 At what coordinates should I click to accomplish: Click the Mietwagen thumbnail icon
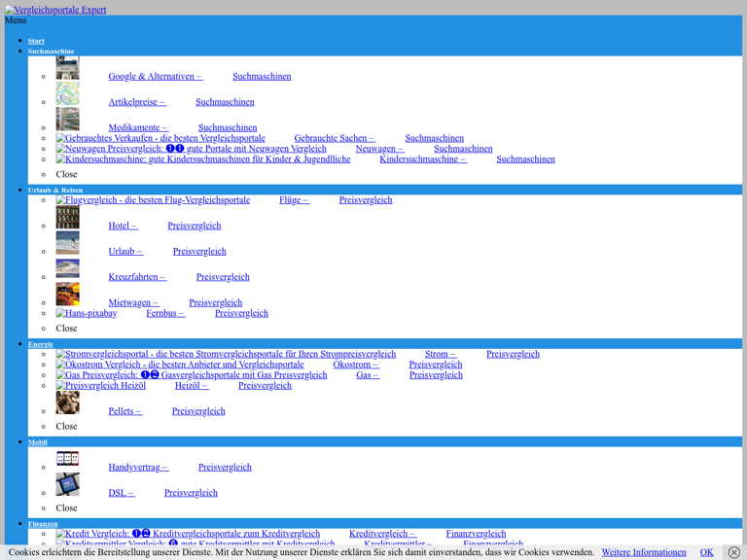point(67,295)
